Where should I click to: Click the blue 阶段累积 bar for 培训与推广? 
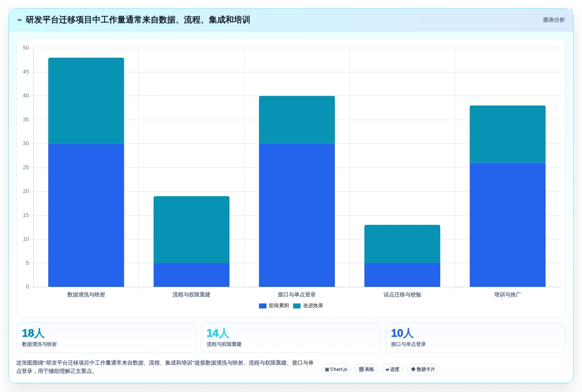pos(508,225)
